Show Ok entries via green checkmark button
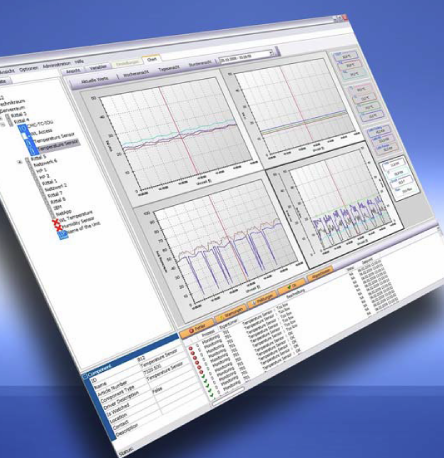Image resolution: width=444 pixels, height=458 pixels. pyautogui.click(x=292, y=286)
